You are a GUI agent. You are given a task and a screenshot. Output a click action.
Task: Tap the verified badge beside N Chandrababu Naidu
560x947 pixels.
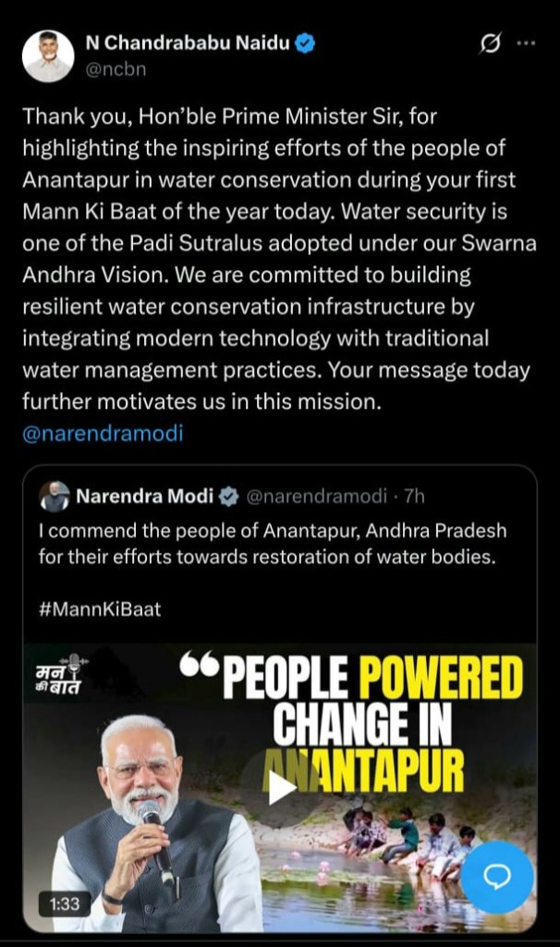(x=304, y=43)
